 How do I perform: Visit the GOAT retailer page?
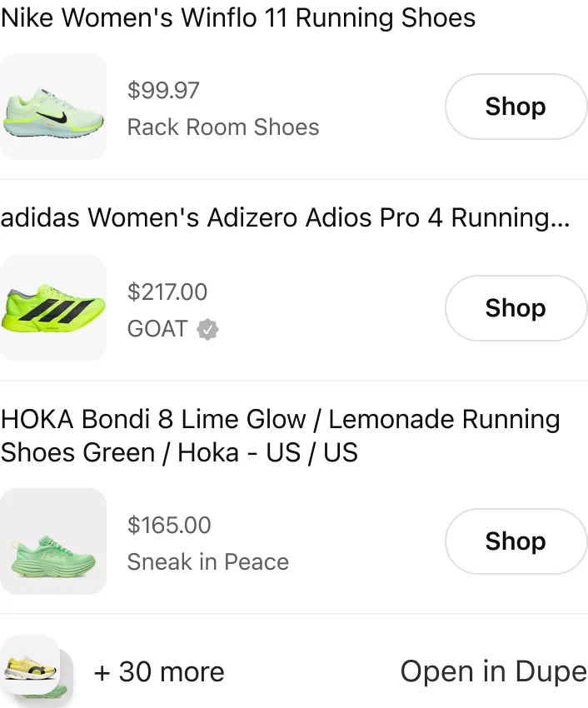coord(157,329)
